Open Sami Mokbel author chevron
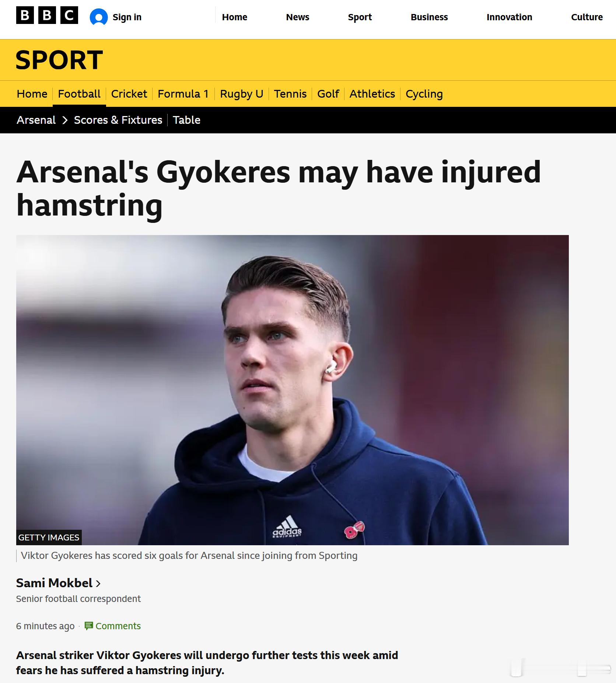The height and width of the screenshot is (683, 616). pos(98,583)
